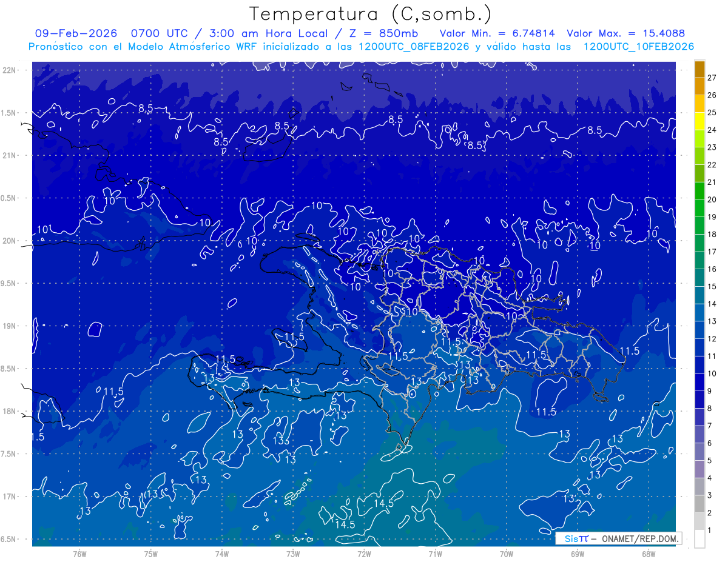Pick the dark orange swatch atop colorbar
This screenshot has height=562, width=728.
[x=699, y=69]
